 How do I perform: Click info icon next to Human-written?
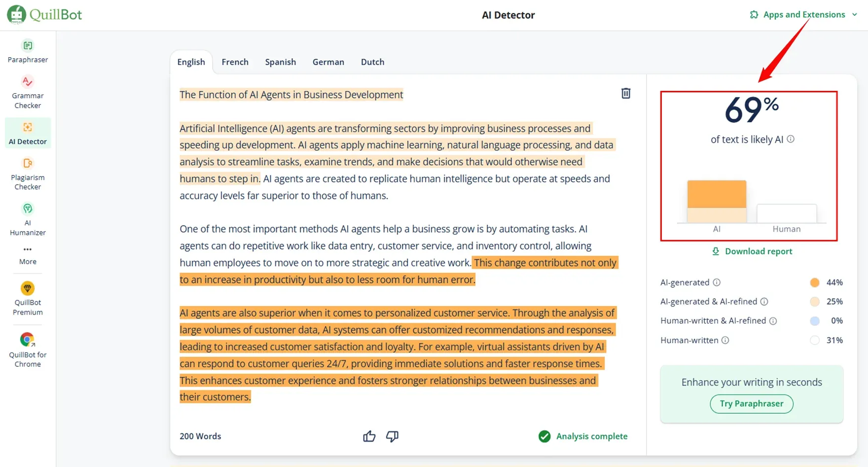(x=725, y=340)
